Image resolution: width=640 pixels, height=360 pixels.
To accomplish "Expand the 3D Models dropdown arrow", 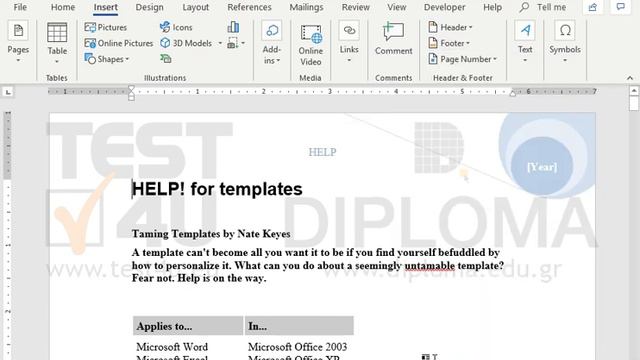I will point(220,43).
